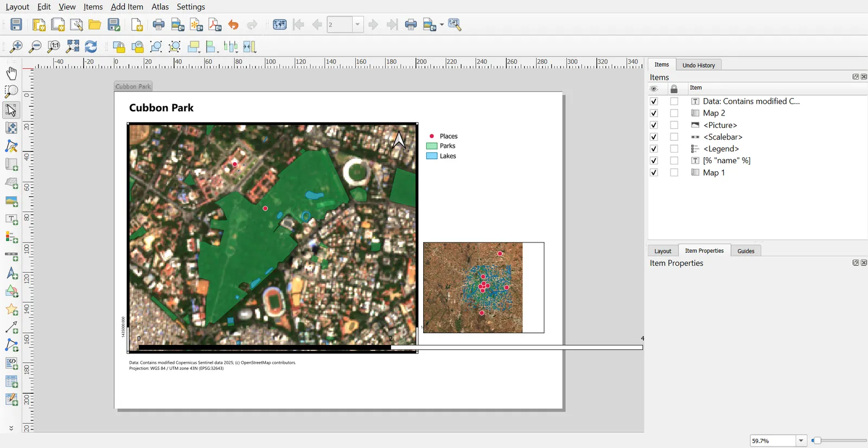868x448 pixels.
Task: Switch to the Undo History tab
Action: [698, 65]
